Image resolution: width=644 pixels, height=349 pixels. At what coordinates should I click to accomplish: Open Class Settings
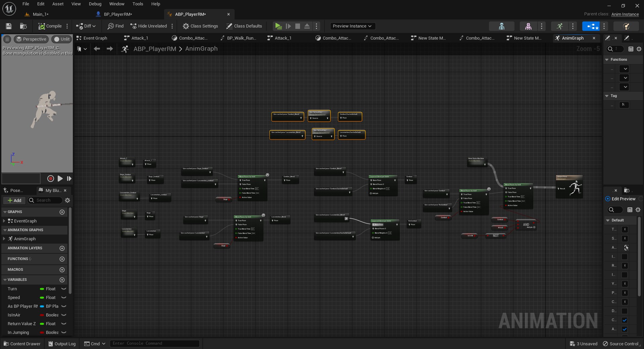(x=200, y=26)
